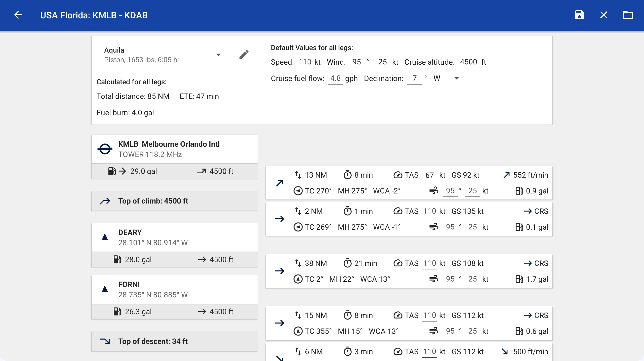Click the default Speed 110 field
Screen dimensions: 644x361
click(305, 62)
